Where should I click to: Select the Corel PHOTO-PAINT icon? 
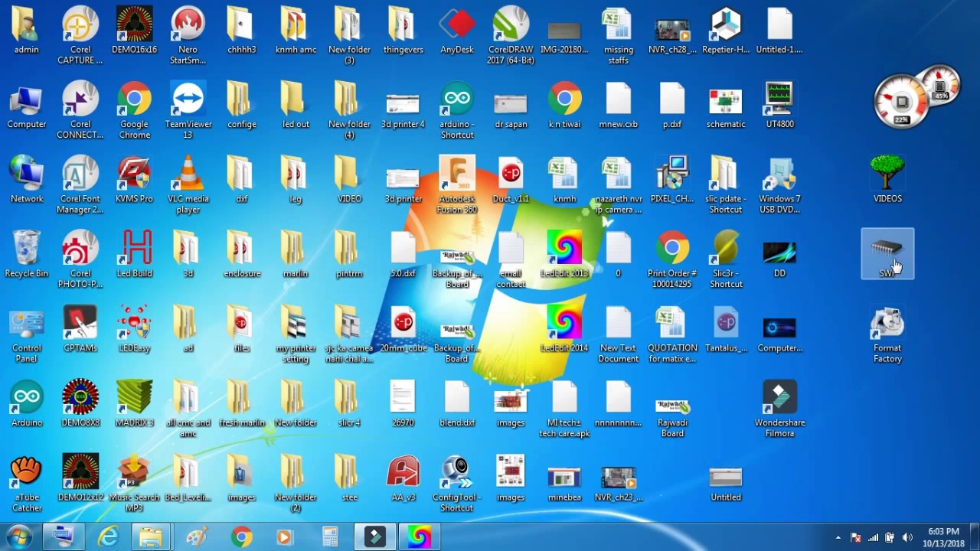(x=80, y=260)
